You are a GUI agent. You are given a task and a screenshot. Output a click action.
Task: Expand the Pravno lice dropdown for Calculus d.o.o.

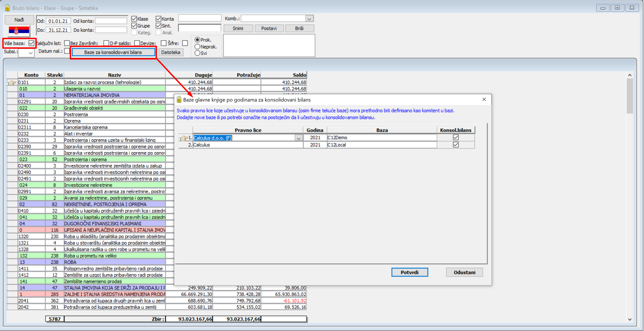299,138
